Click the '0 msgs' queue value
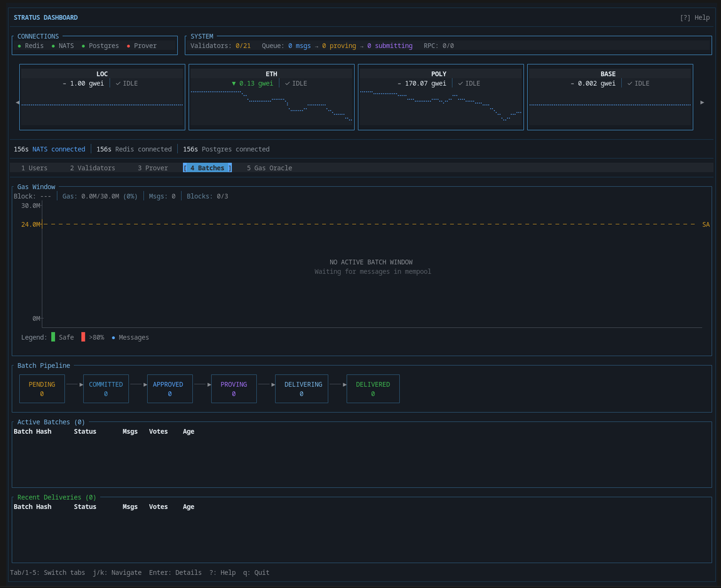The width and height of the screenshot is (721, 588). coord(299,46)
